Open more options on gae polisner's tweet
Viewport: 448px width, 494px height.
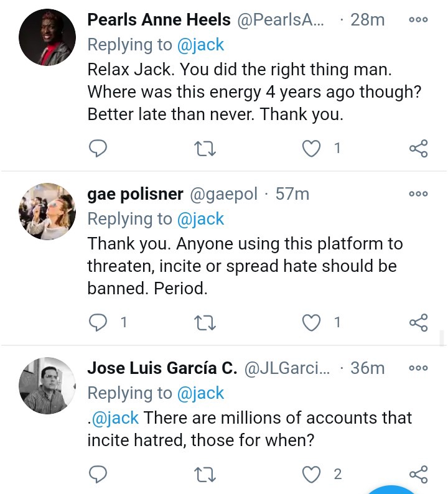pos(418,193)
